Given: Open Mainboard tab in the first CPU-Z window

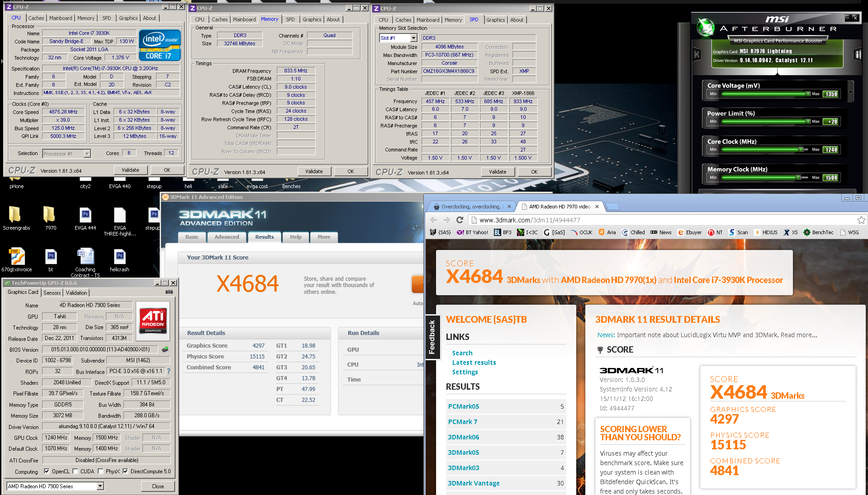Looking at the screenshot, I should click(x=61, y=18).
